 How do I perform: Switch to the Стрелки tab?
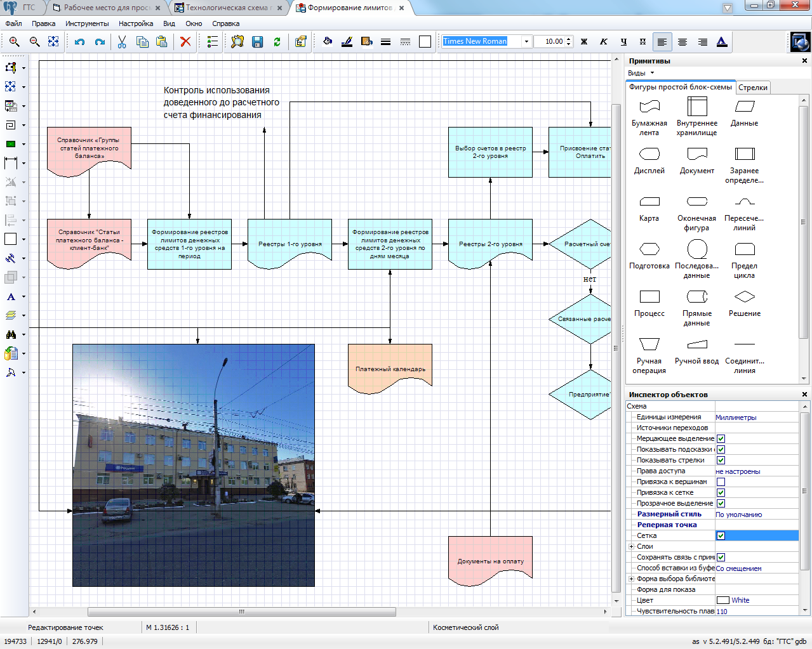(x=753, y=88)
